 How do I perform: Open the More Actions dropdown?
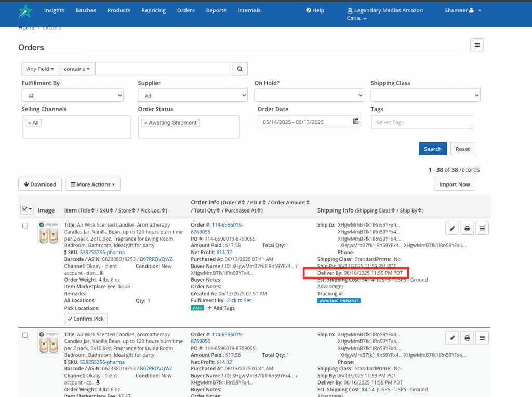pos(92,184)
